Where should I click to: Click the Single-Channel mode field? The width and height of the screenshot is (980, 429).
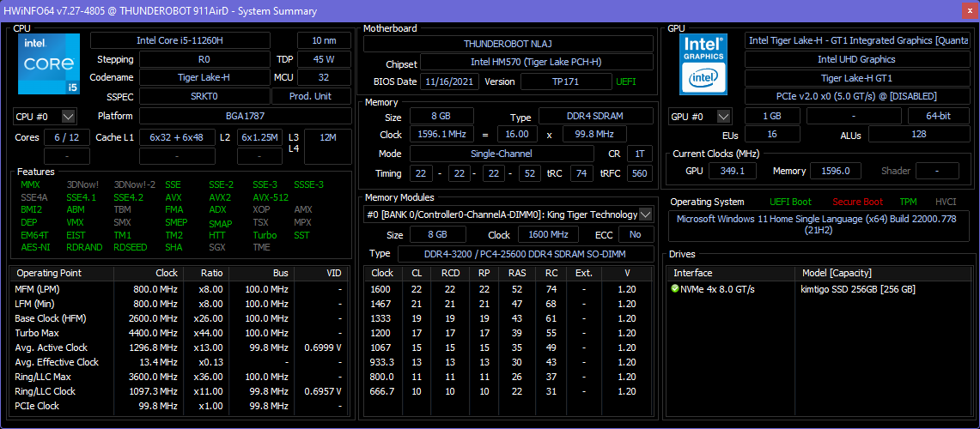(x=502, y=154)
